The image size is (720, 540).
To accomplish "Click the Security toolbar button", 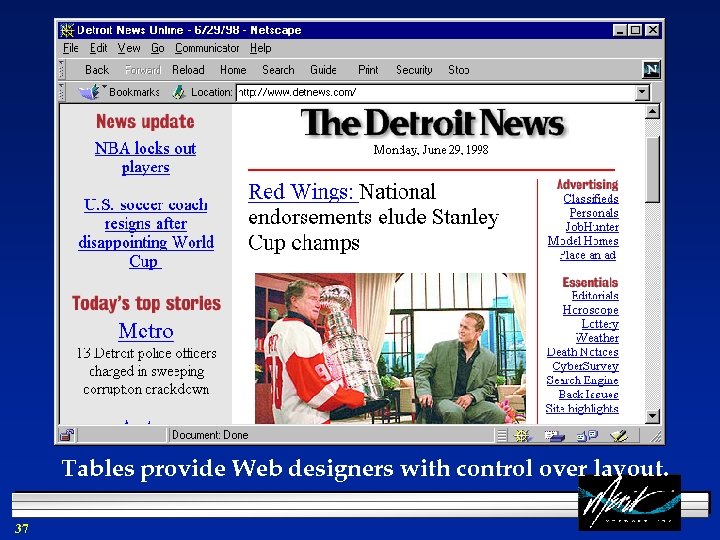I will [414, 70].
